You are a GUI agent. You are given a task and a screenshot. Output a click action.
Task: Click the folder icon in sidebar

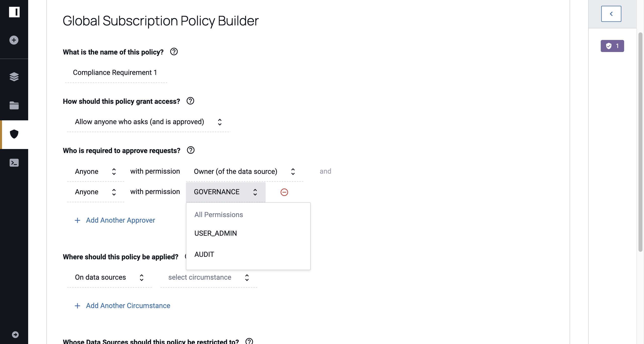click(14, 106)
